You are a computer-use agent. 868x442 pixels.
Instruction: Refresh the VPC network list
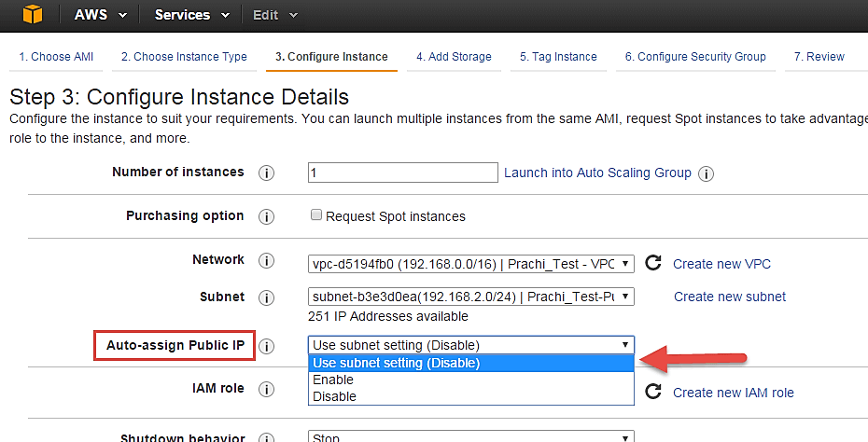click(653, 264)
